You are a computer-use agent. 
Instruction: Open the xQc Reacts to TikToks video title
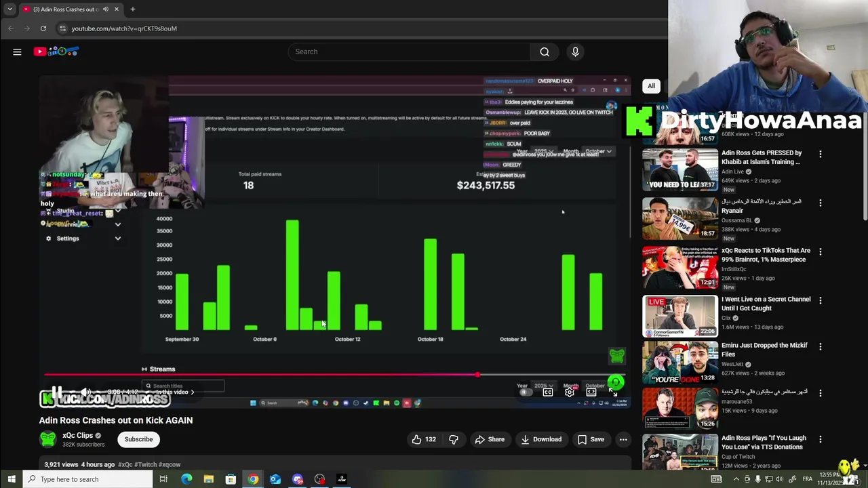click(766, 255)
